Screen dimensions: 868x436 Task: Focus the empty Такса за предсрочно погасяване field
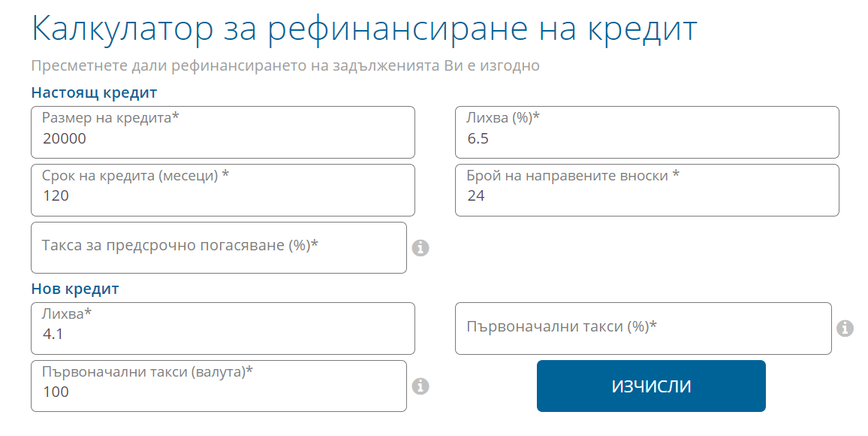pyautogui.click(x=219, y=248)
